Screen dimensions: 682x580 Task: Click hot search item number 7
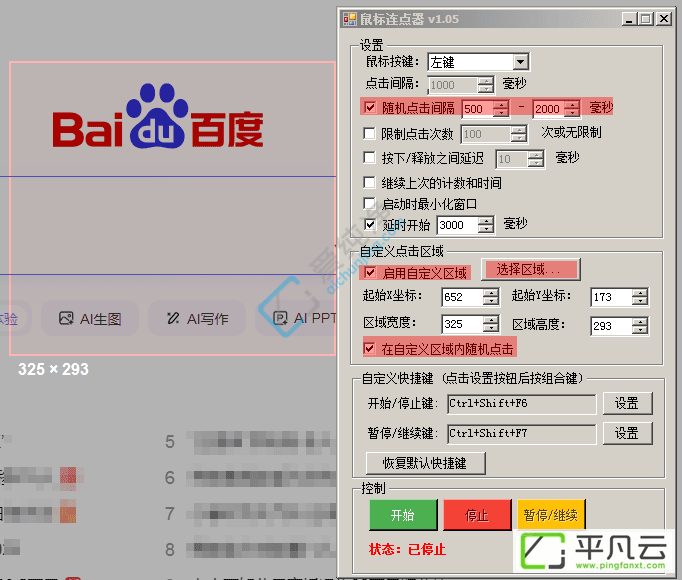(250, 514)
